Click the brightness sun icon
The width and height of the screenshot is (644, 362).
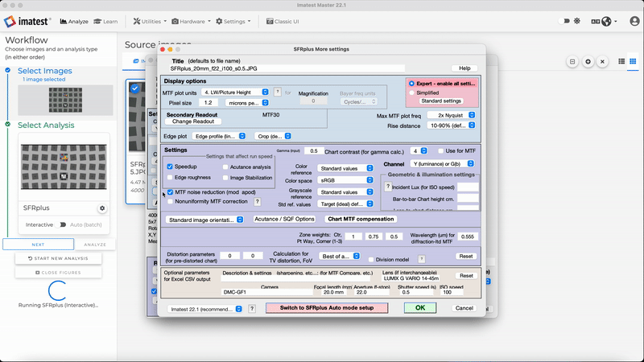(577, 21)
